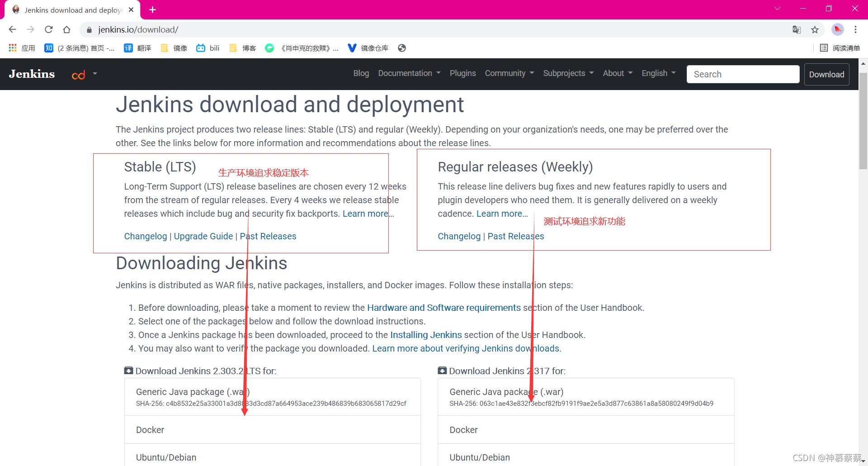Open verifying Jenkins downloads link
The height and width of the screenshot is (466, 868).
pyautogui.click(x=467, y=348)
